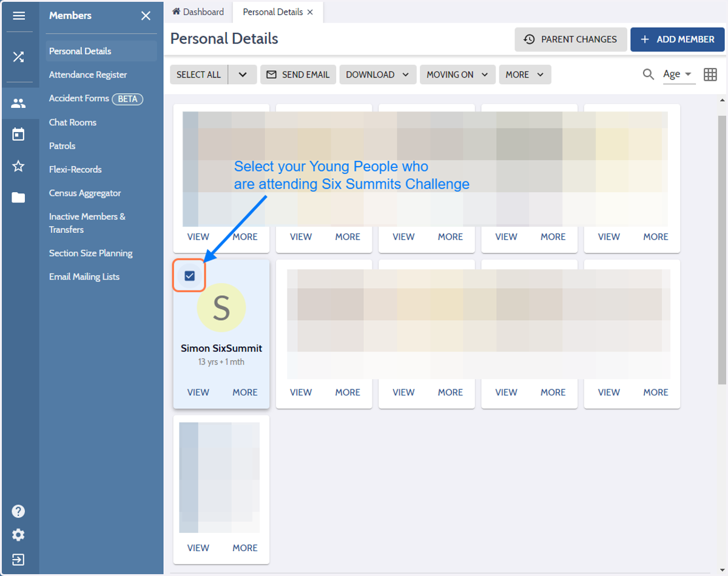This screenshot has width=728, height=576.
Task: Switch to the Dashboard tab
Action: pos(198,12)
